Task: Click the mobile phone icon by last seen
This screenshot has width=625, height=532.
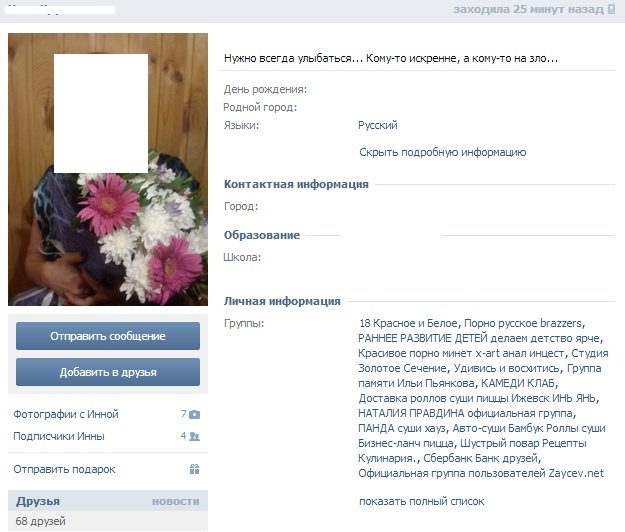Action: pos(611,9)
